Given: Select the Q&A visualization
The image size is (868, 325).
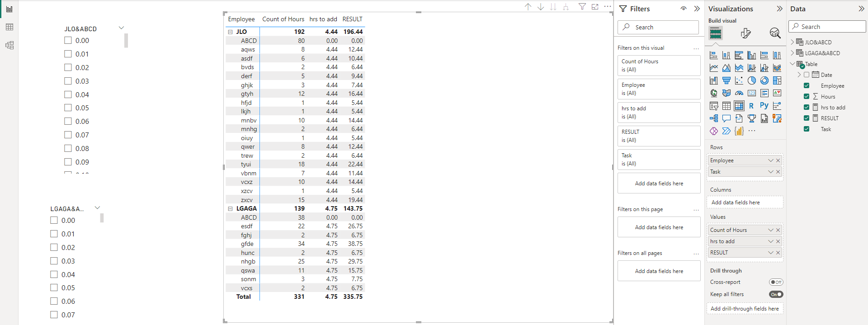Looking at the screenshot, I should click(726, 118).
